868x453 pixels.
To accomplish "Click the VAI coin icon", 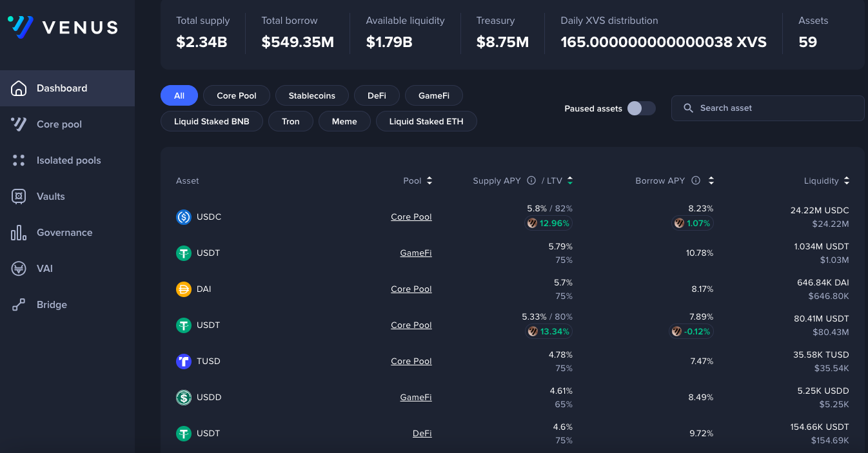I will 19,269.
